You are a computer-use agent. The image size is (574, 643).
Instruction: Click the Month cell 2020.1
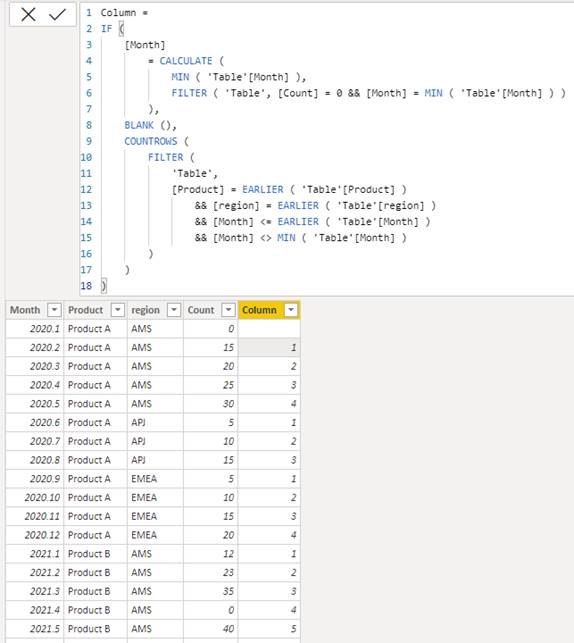[x=34, y=328]
